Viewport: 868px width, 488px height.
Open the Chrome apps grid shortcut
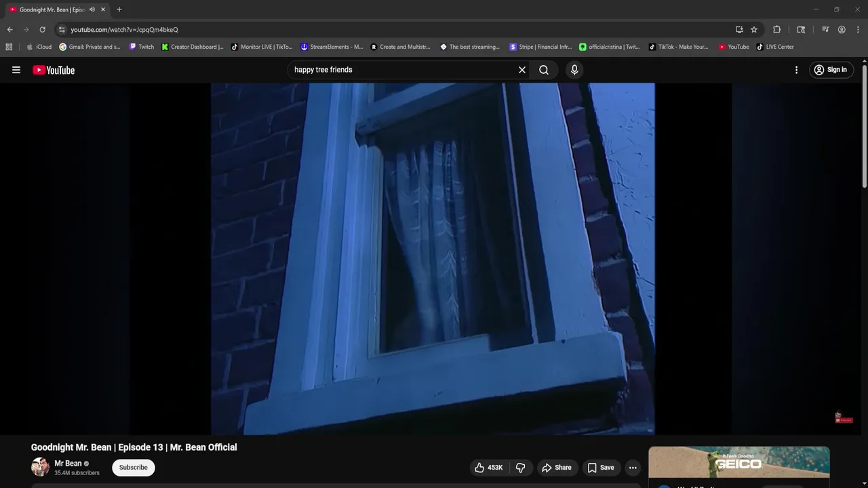[9, 47]
